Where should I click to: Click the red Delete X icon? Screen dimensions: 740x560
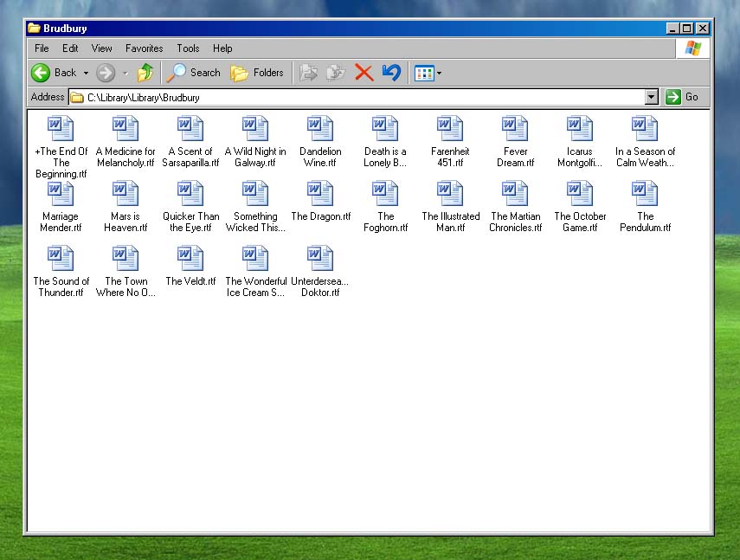(364, 73)
